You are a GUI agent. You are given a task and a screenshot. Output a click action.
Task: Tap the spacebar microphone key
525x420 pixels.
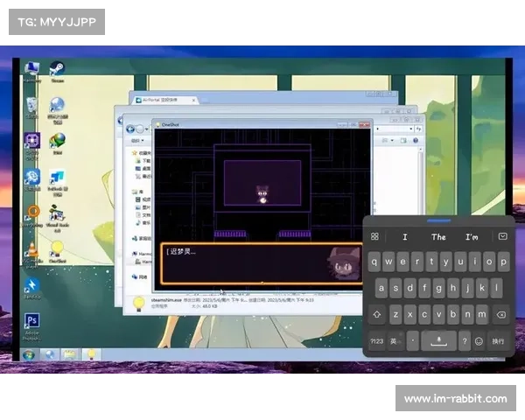(438, 341)
